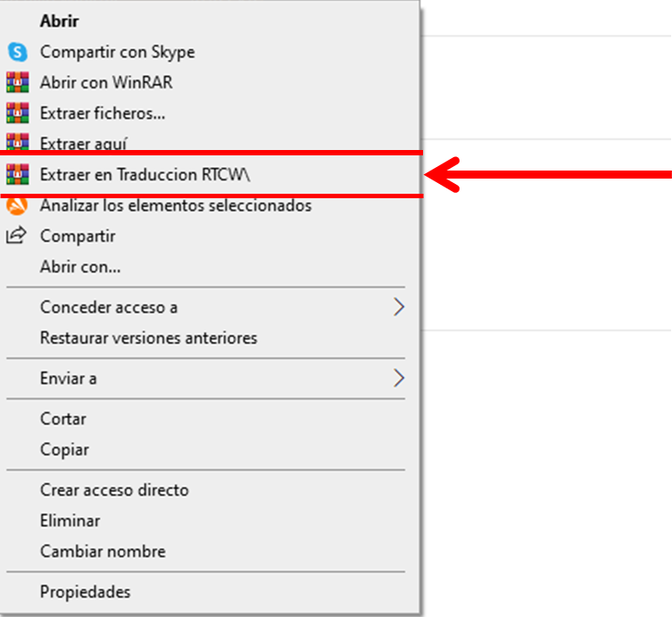Select Crear acceso directo

coord(114,490)
